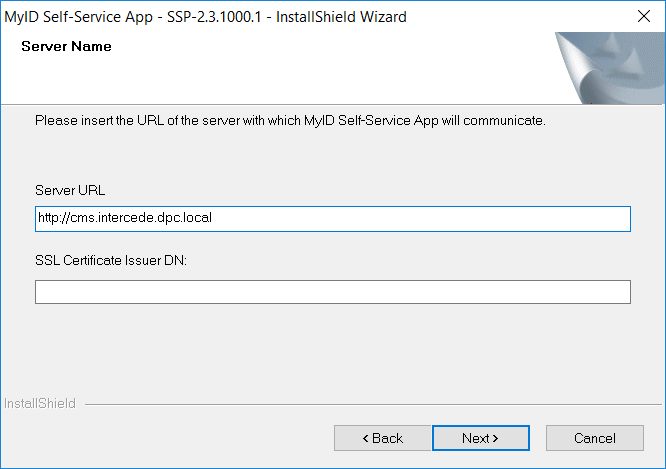The height and width of the screenshot is (469, 666).
Task: Click the right chevron on the Next button
Action: 495,438
